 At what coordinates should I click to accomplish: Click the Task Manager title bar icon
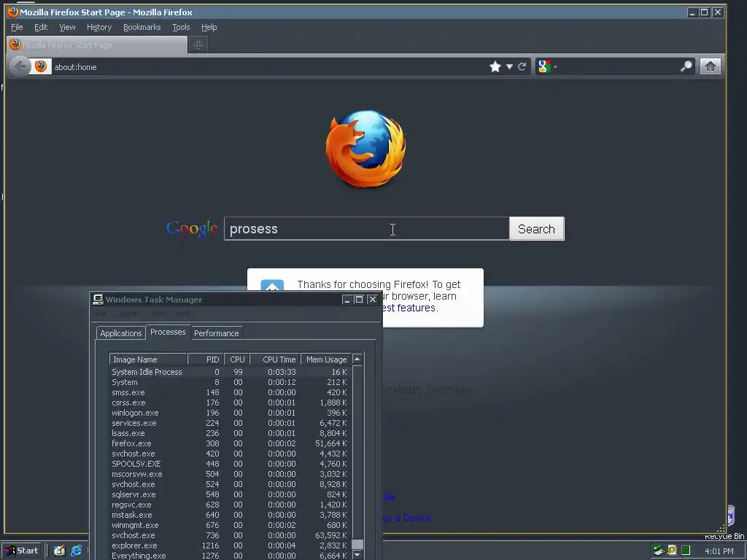pyautogui.click(x=98, y=299)
